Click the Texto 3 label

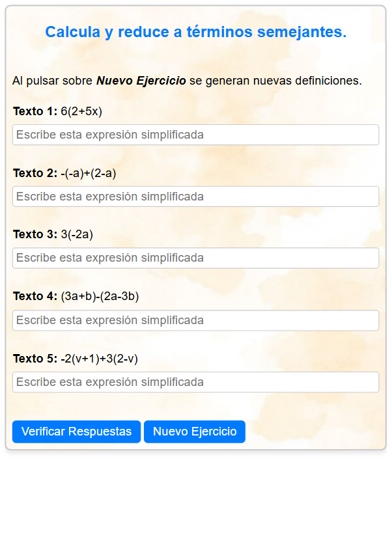click(35, 234)
